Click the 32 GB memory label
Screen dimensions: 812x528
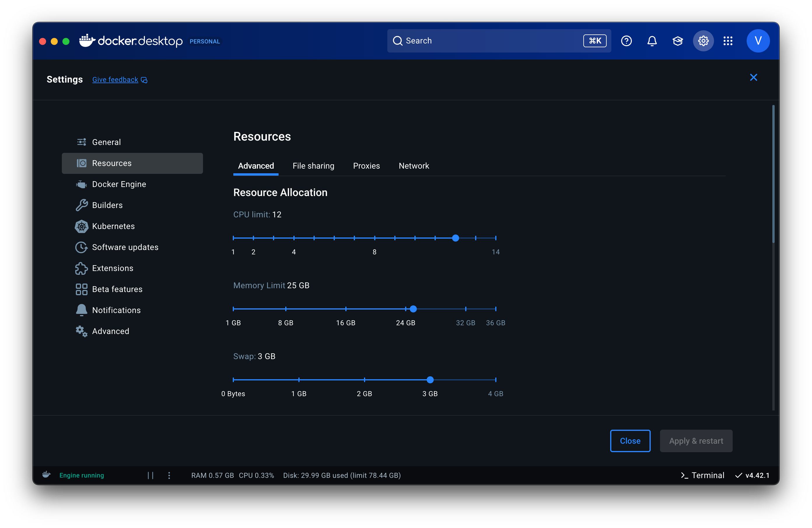tap(466, 323)
